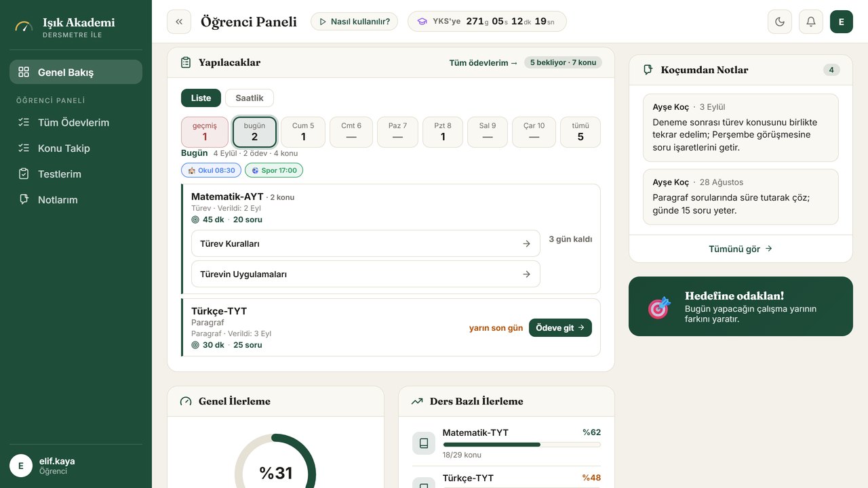The image size is (868, 488).
Task: Click the target icon on Hedefine odaklan banner
Action: 659,308
